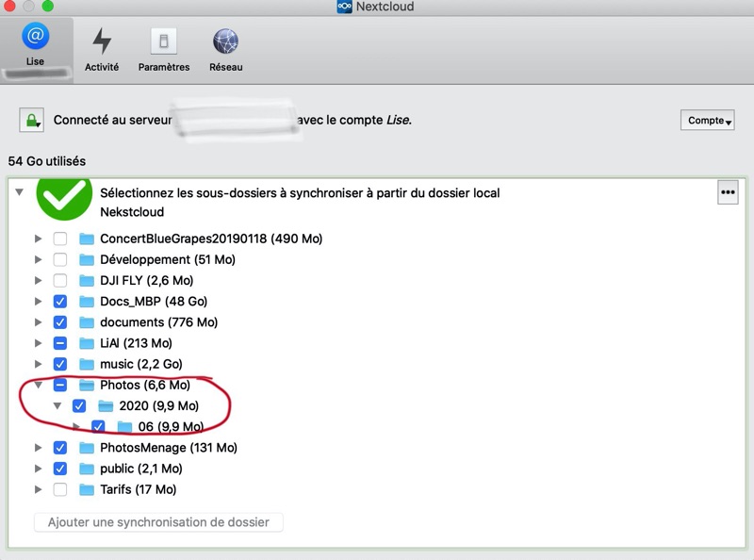The image size is (754, 560).
Task: Click the green sync status checkmark
Action: click(64, 195)
